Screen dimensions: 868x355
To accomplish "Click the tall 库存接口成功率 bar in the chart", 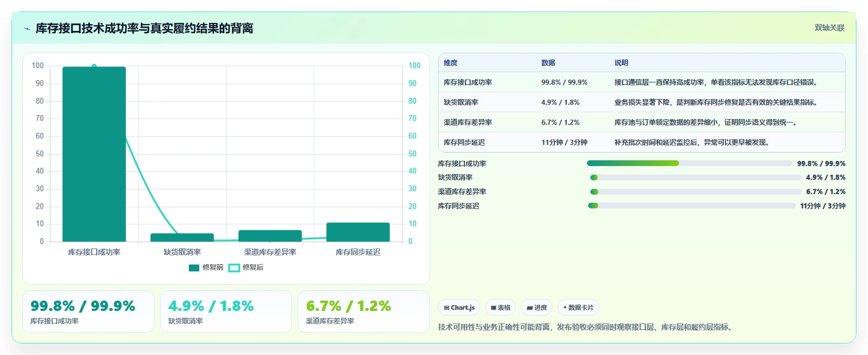I will tap(94, 154).
